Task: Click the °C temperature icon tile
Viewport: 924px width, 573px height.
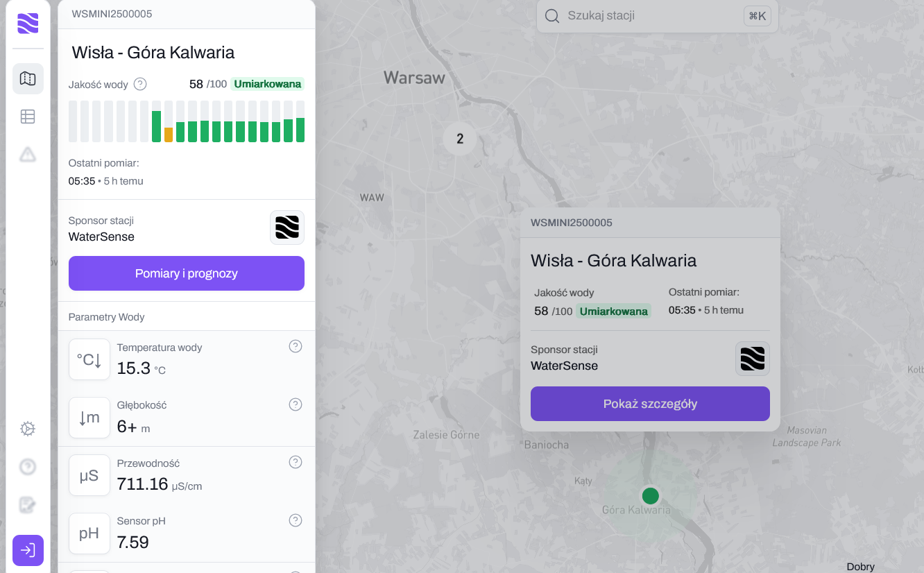Action: tap(89, 359)
